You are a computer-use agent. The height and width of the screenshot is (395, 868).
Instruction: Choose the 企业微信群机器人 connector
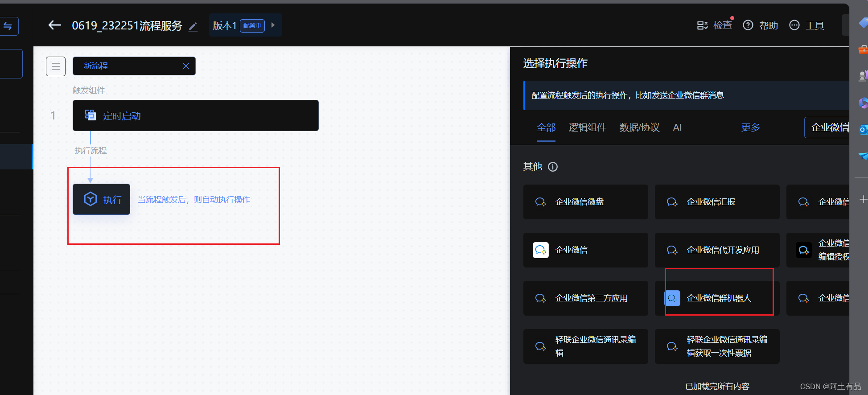[x=717, y=298]
